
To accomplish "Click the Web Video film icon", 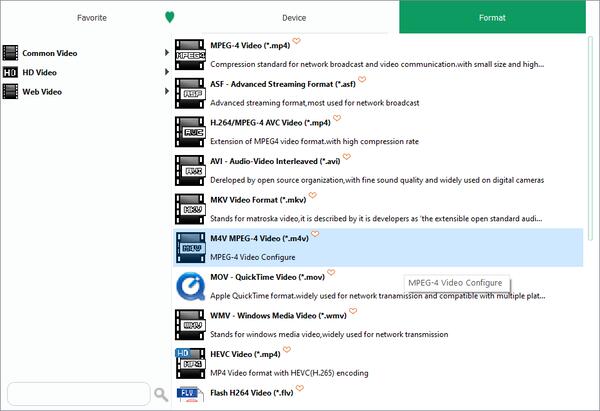I will 10,92.
